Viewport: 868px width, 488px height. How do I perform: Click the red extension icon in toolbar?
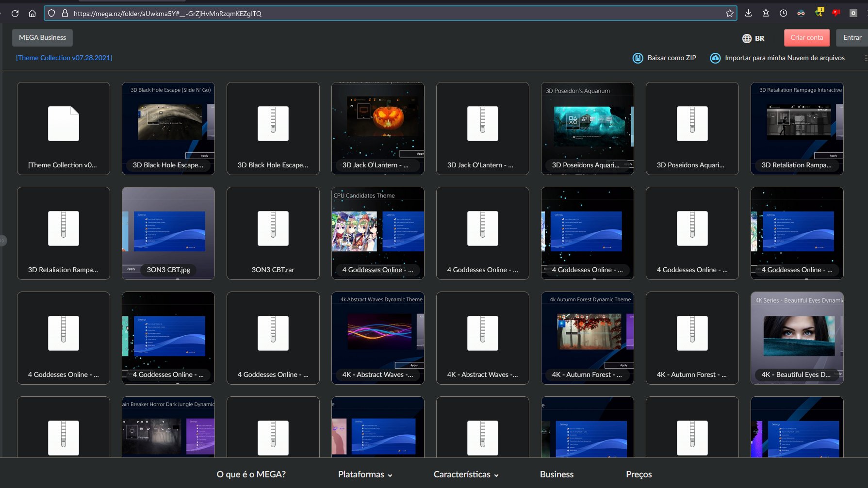click(x=836, y=13)
